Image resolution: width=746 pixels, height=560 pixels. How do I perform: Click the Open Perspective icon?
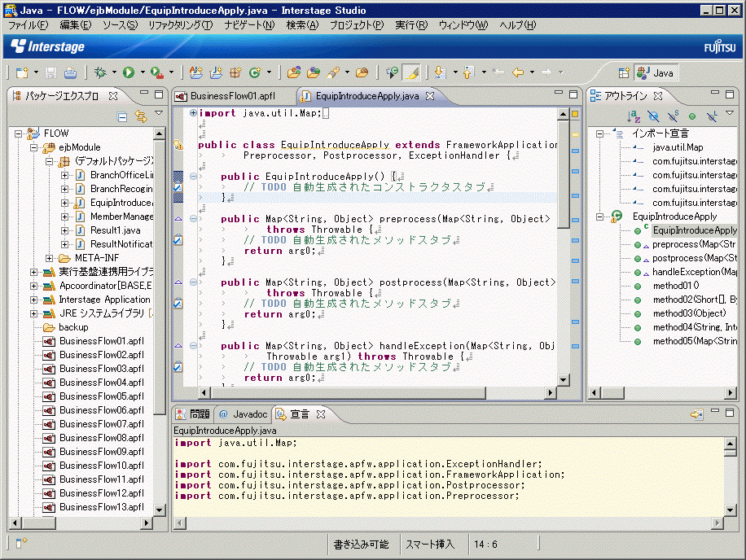(624, 72)
